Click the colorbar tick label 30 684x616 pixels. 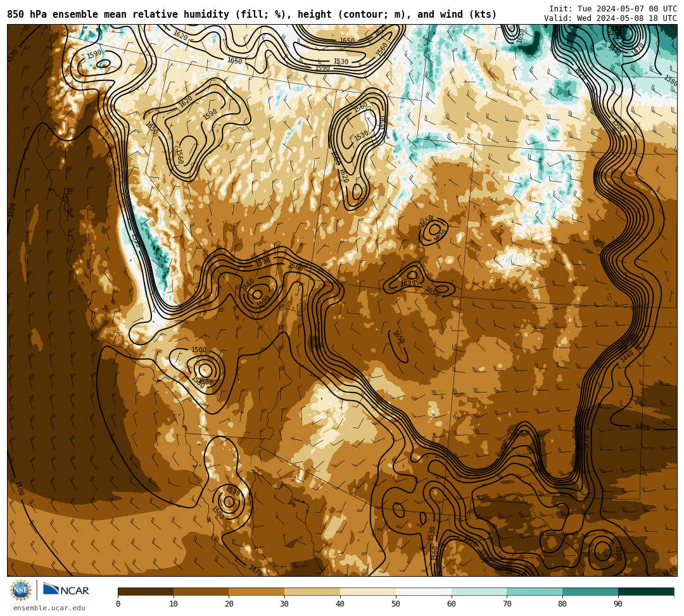tap(284, 604)
